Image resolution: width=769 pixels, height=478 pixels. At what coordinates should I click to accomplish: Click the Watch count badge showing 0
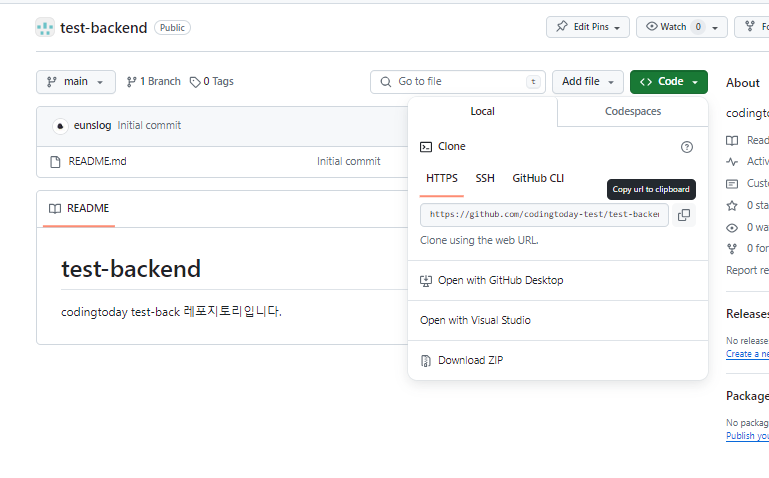(698, 27)
